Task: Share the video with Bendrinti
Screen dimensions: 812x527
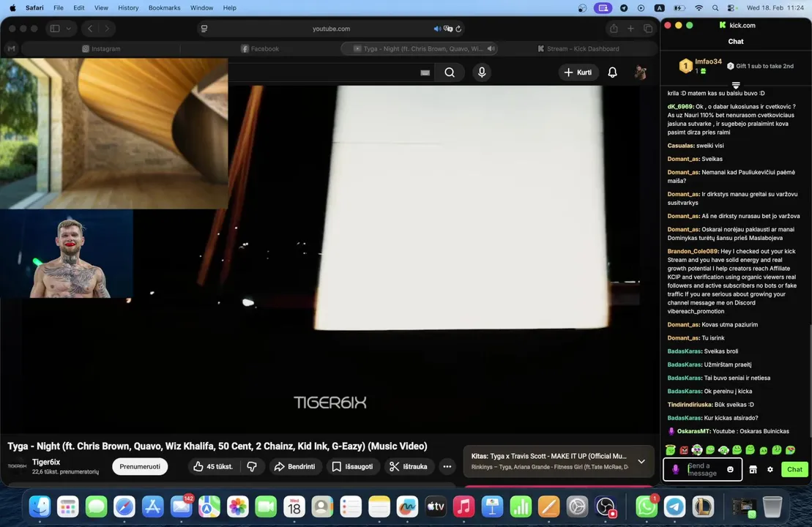Action: click(294, 466)
